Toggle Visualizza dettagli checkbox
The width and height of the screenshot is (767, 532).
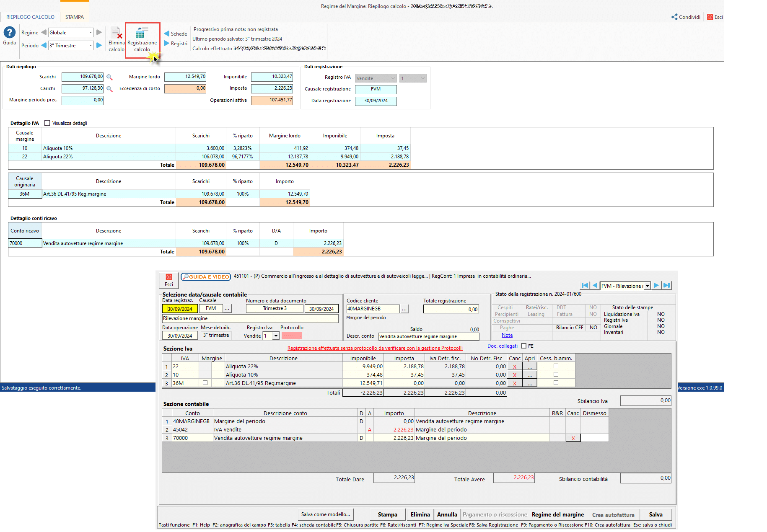[47, 123]
